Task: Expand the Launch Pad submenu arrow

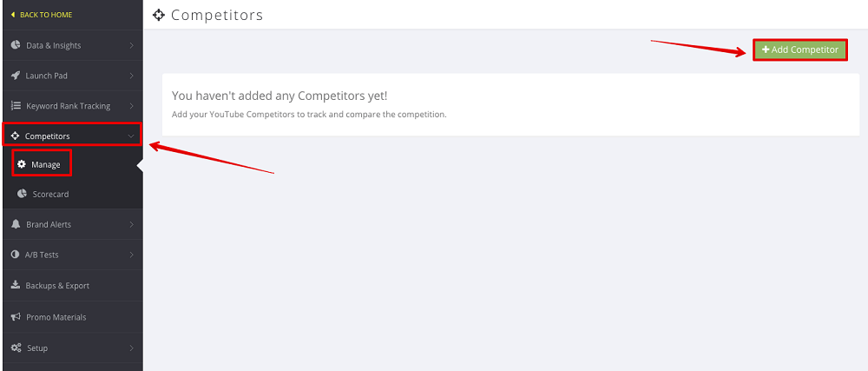Action: click(x=131, y=76)
